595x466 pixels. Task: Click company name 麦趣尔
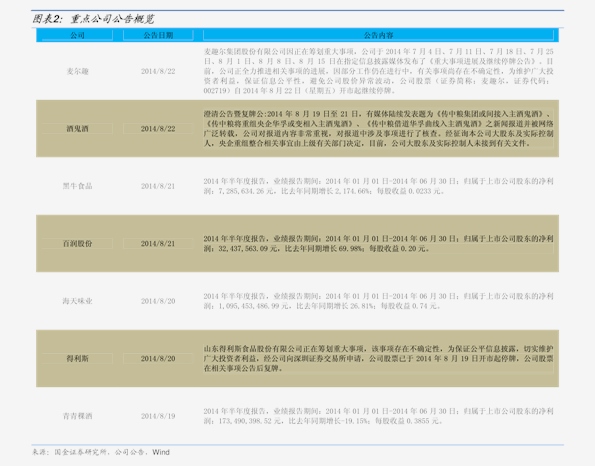pos(77,71)
